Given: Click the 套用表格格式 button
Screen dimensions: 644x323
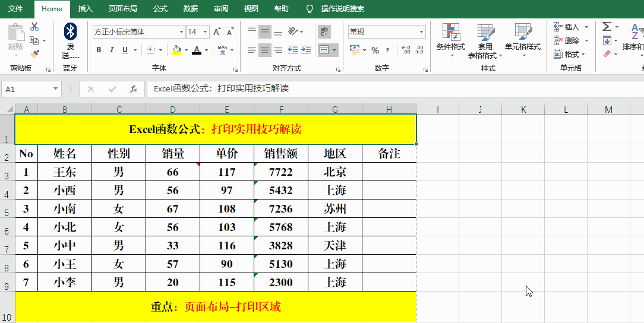Looking at the screenshot, I should (485, 42).
